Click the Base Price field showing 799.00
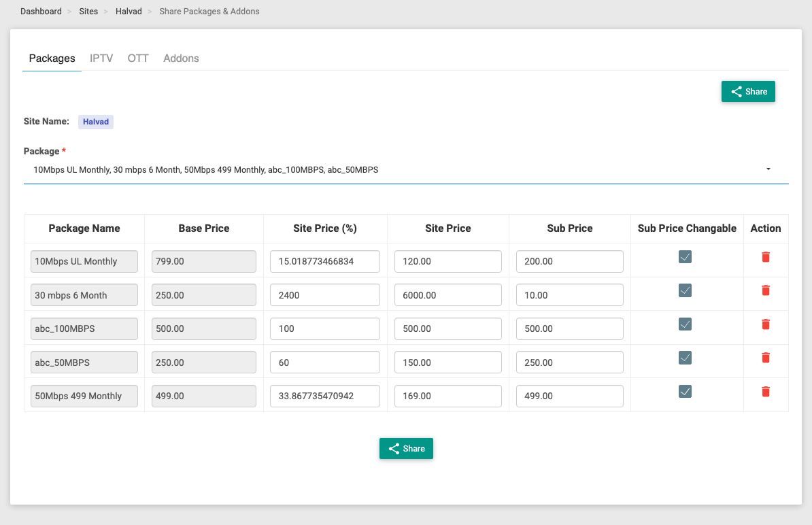Viewport: 812px width, 525px height. click(x=203, y=261)
